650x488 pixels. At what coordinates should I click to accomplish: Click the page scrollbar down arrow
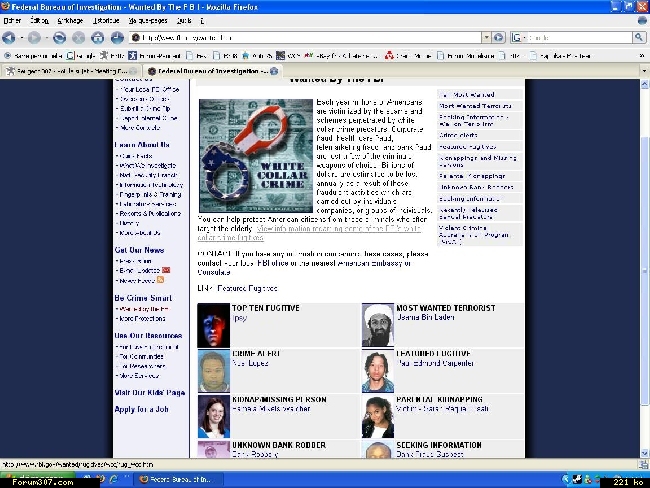645,453
